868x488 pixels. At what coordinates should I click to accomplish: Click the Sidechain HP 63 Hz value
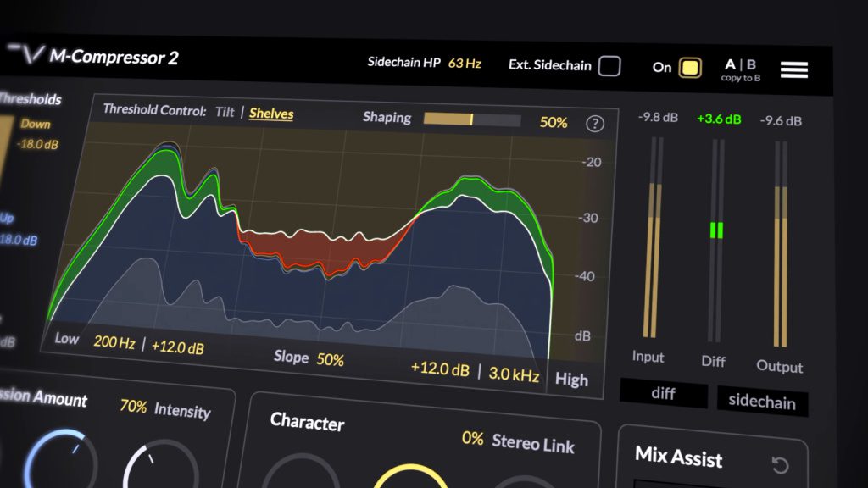(x=465, y=64)
